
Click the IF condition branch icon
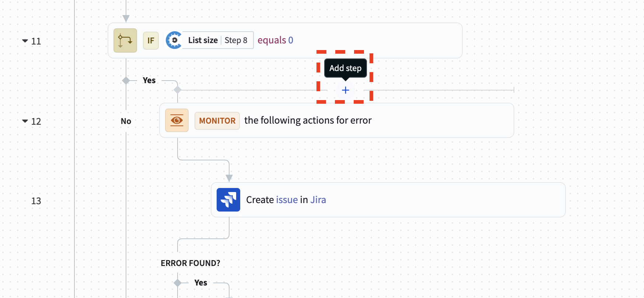pyautogui.click(x=125, y=40)
